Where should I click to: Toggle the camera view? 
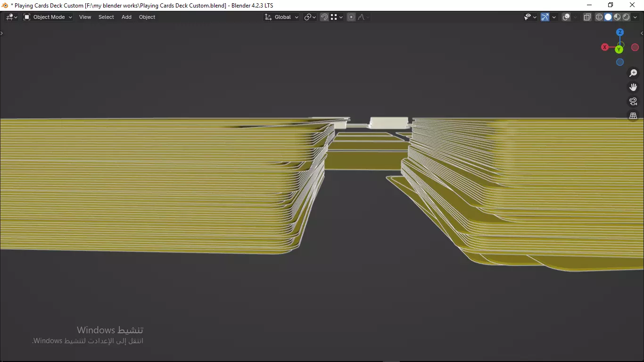click(633, 101)
